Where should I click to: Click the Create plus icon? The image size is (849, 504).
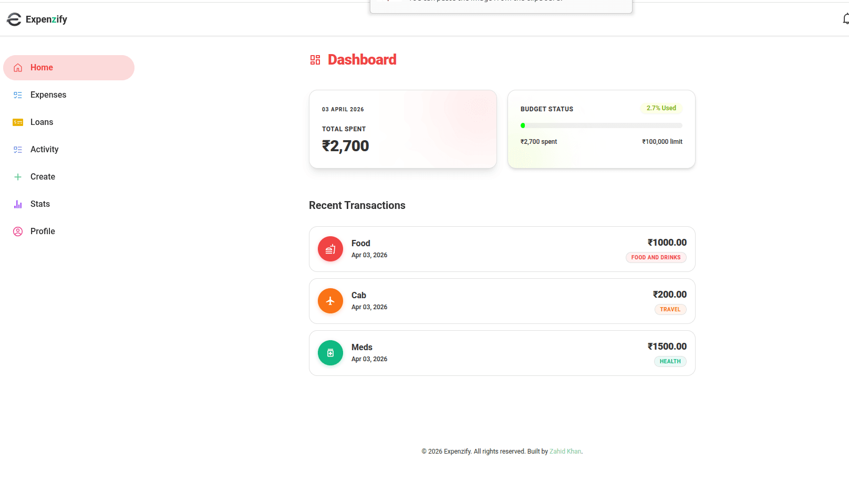[18, 177]
